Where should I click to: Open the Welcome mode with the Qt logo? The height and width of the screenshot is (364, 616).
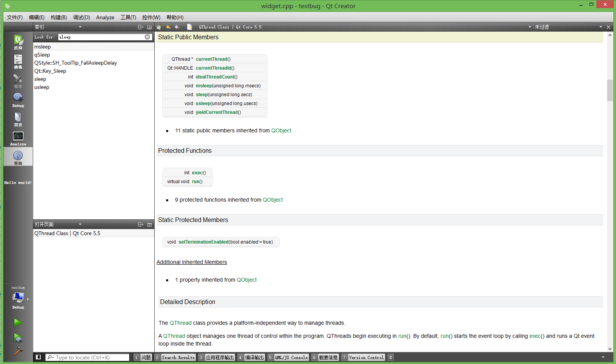[18, 42]
